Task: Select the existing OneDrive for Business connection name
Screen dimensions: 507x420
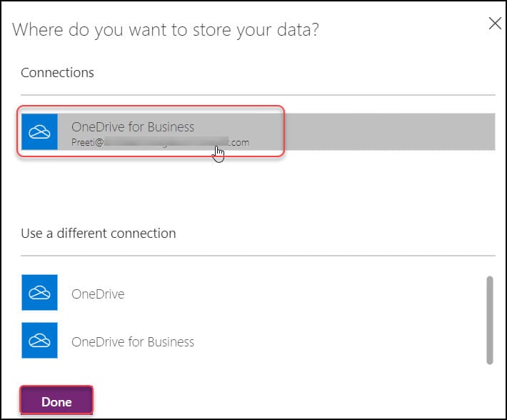Action: pyautogui.click(x=133, y=126)
